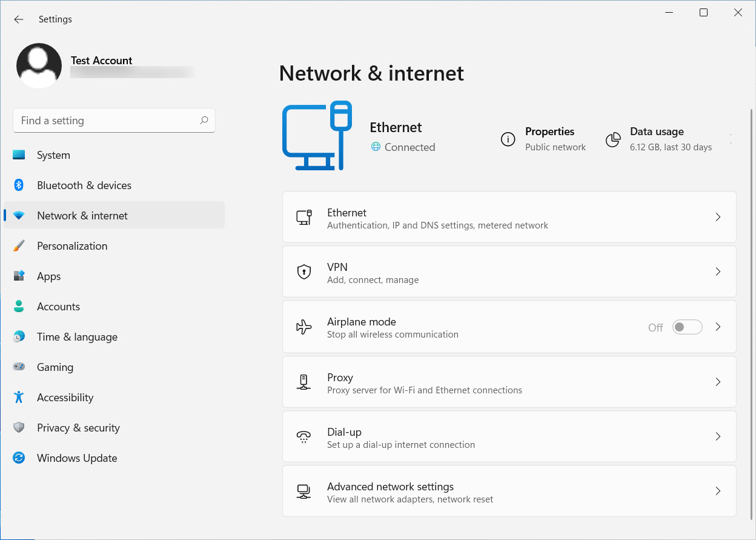
Task: Select the Accounts sidebar icon
Action: [19, 306]
